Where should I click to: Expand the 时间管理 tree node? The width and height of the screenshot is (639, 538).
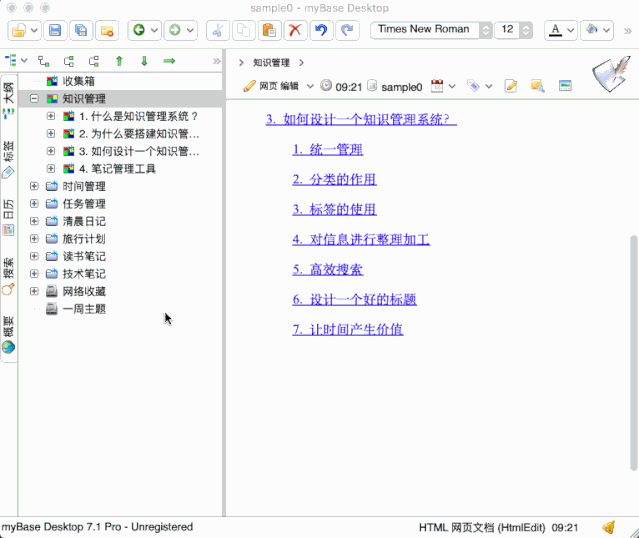(x=34, y=186)
